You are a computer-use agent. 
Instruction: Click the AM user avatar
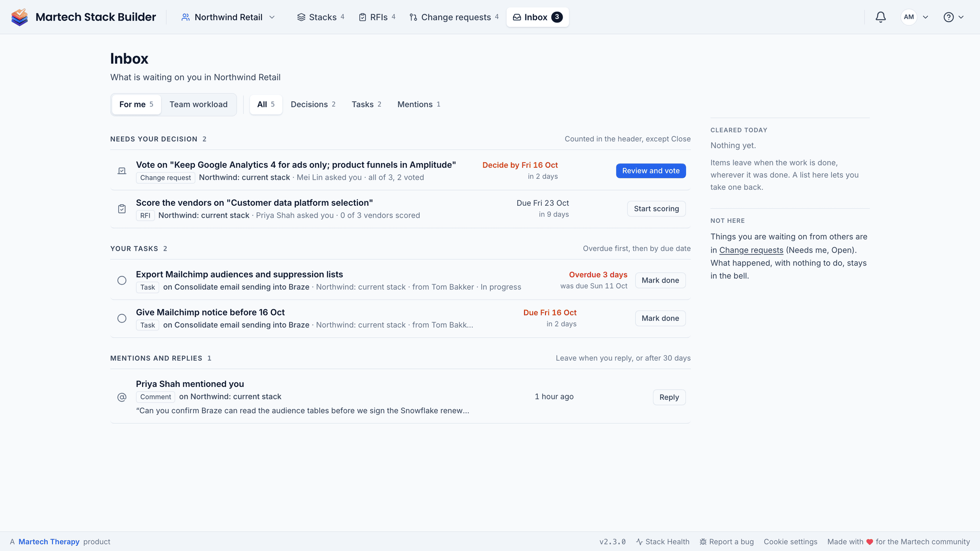[909, 17]
